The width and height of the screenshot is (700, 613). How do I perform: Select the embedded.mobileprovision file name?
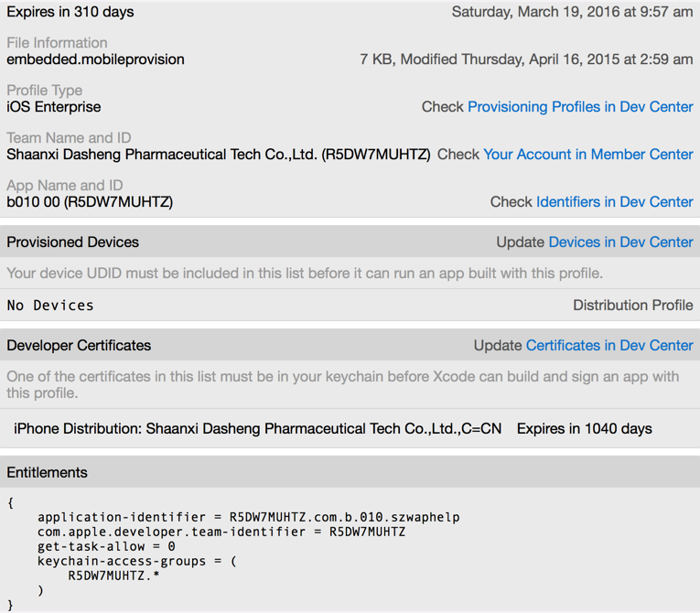pos(95,59)
